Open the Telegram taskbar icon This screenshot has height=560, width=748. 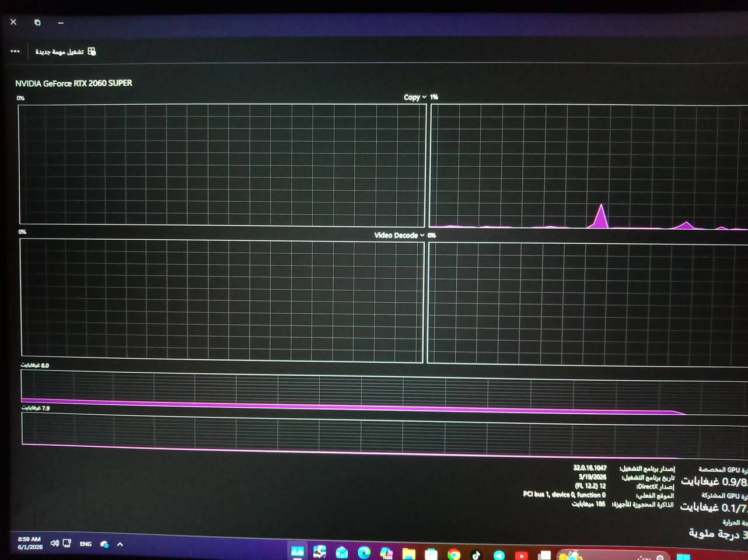click(499, 555)
